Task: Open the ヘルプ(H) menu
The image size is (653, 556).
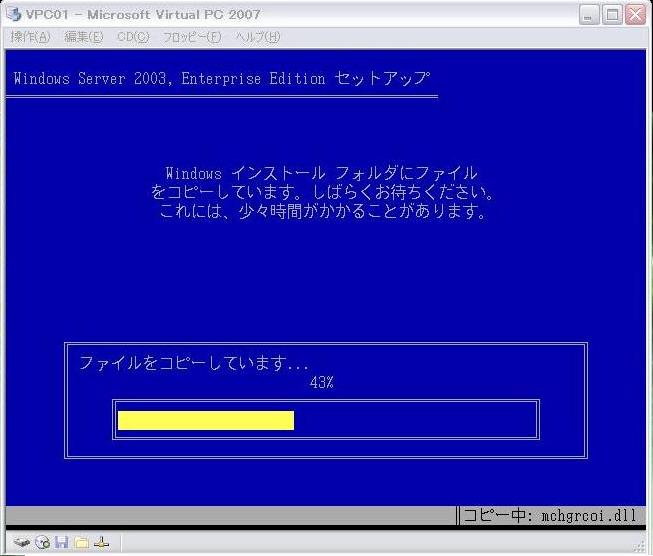Action: pos(258,37)
